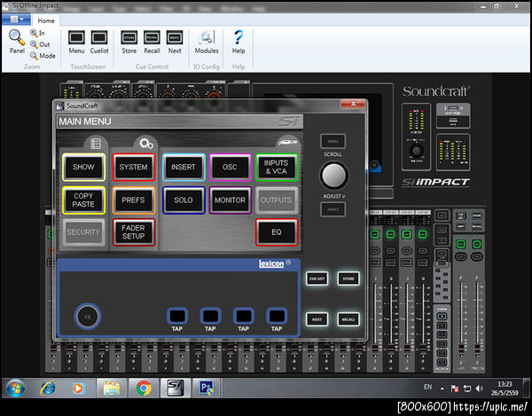532x416 pixels.
Task: Click Recall in Cue Control ribbon
Action: click(152, 42)
